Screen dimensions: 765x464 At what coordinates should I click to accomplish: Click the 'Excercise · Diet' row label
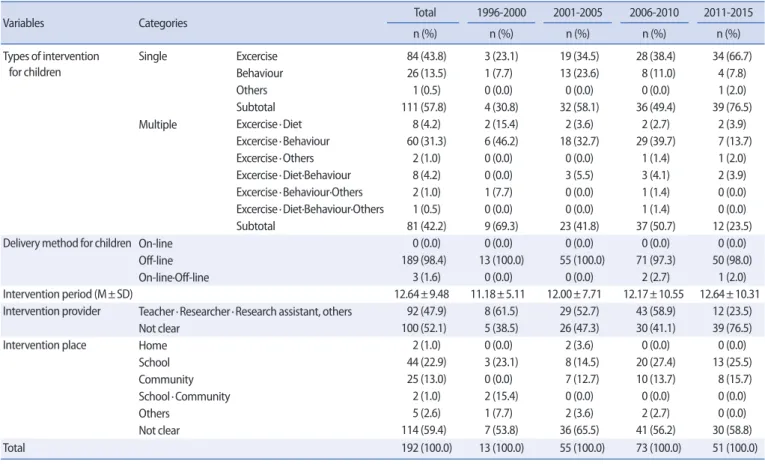click(269, 124)
